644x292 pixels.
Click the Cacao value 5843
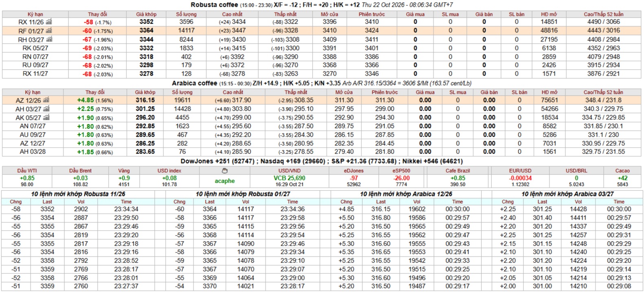pyautogui.click(x=622, y=184)
